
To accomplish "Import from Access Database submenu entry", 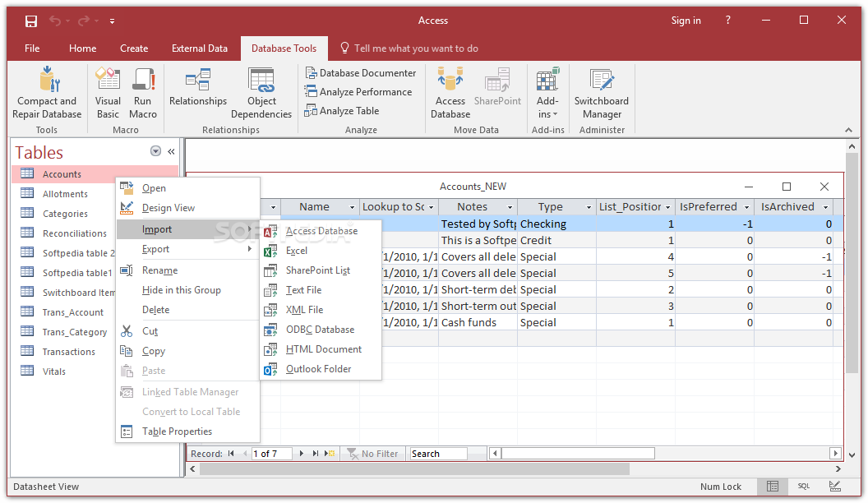I will coord(321,231).
